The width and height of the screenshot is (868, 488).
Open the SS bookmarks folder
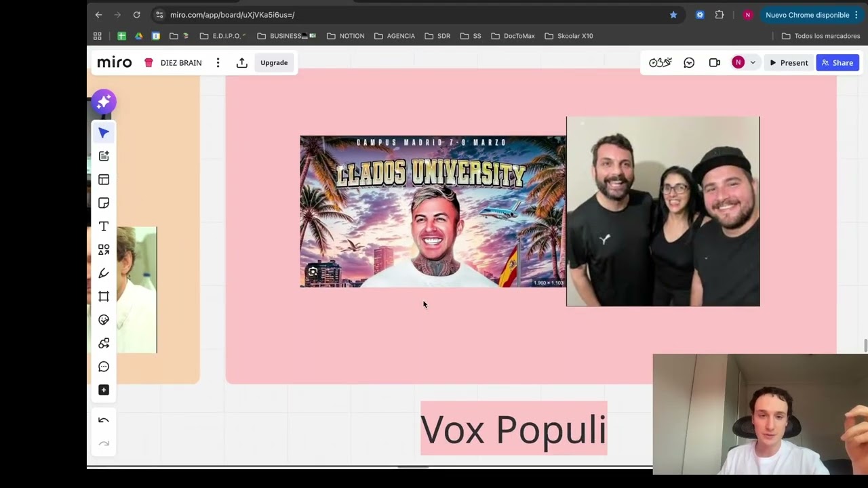click(471, 36)
